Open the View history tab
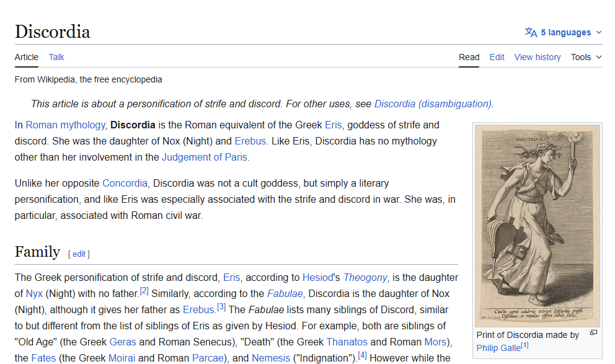 (537, 57)
